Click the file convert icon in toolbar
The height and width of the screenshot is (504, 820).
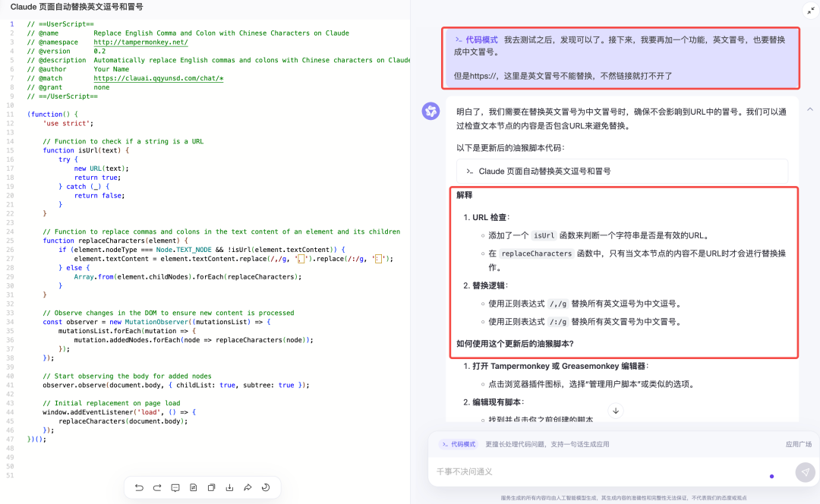click(194, 487)
